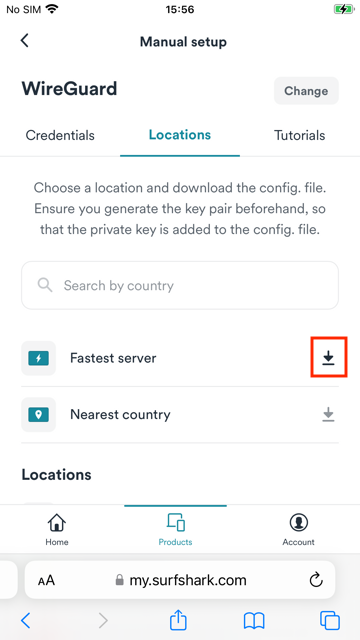Show all open Safari tabs
The width and height of the screenshot is (360, 640).
pos(330,620)
